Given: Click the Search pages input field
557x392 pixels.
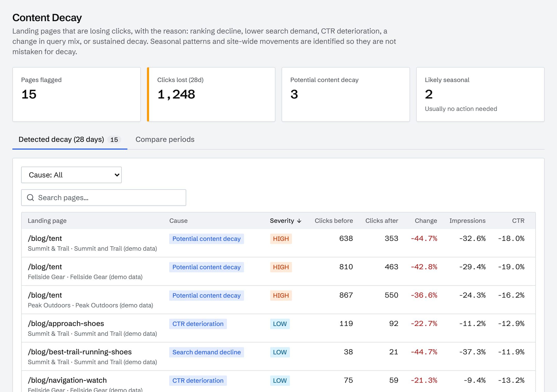Looking at the screenshot, I should (x=104, y=198).
